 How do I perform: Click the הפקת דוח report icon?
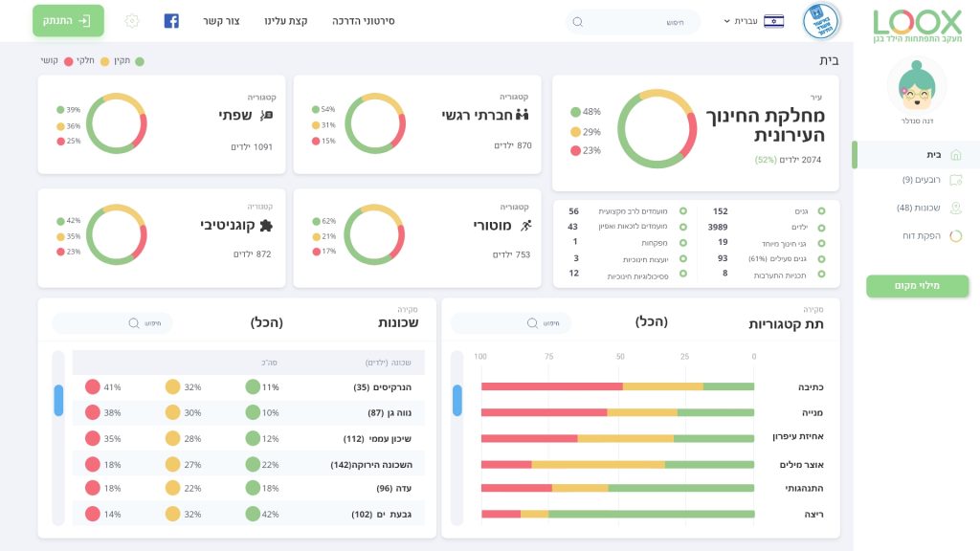pos(955,235)
